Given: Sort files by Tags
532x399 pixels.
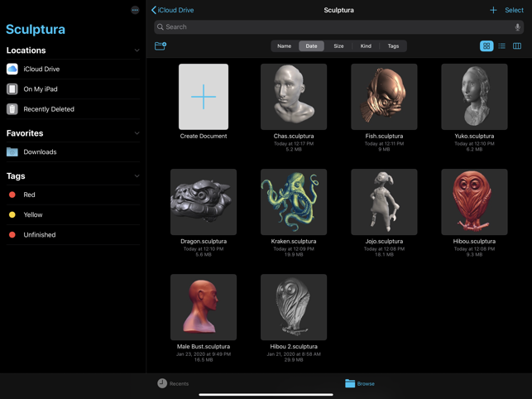Looking at the screenshot, I should coord(393,46).
